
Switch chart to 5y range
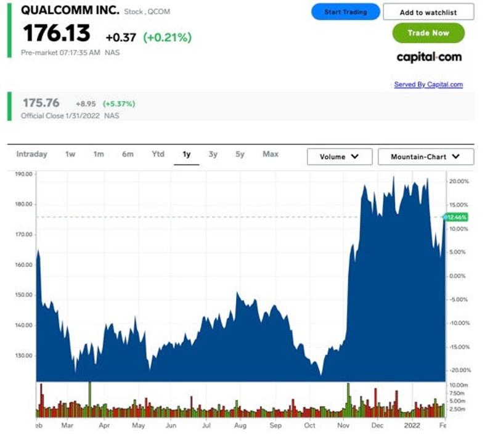(240, 154)
